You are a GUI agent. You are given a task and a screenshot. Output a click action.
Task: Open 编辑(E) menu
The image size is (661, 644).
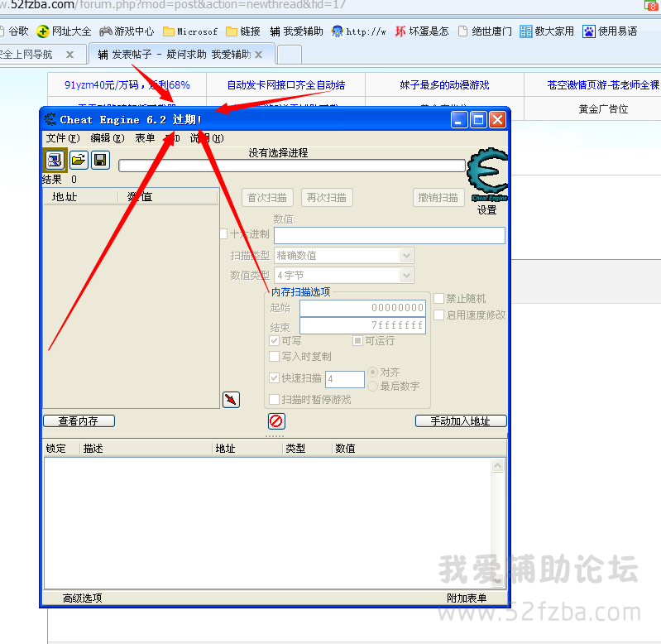click(x=108, y=138)
